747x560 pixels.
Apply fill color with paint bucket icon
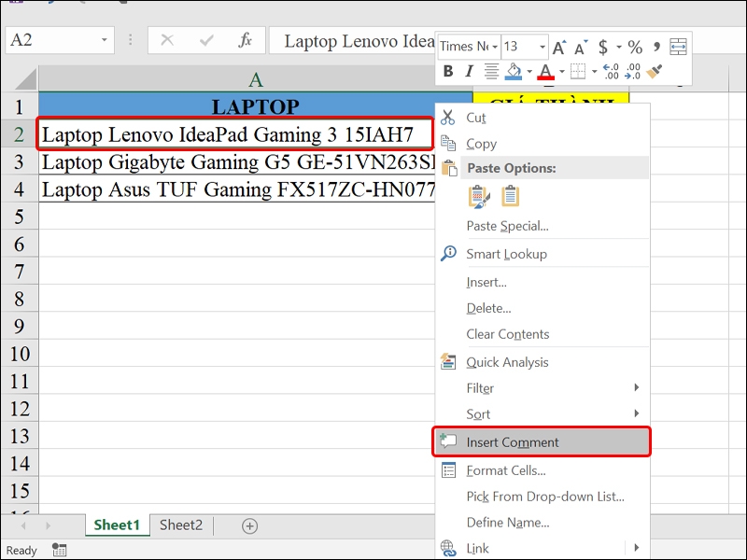(514, 72)
